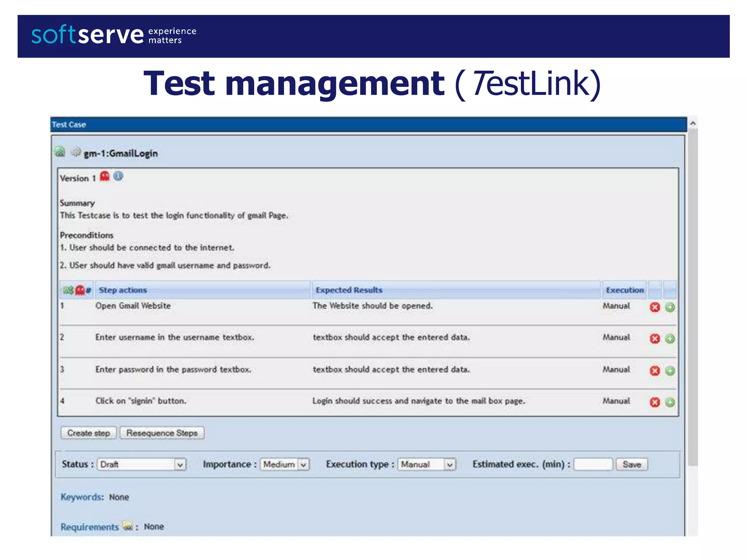Delete step 2 Enter username step
The image size is (747, 560).
pyautogui.click(x=655, y=339)
